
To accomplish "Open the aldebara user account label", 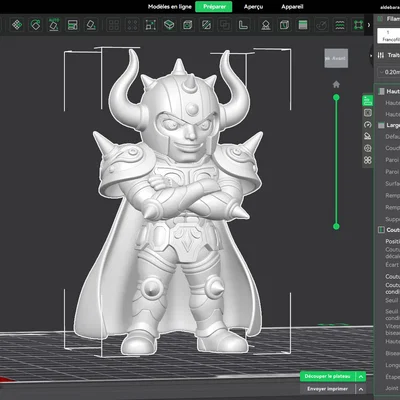I will tap(390, 7).
